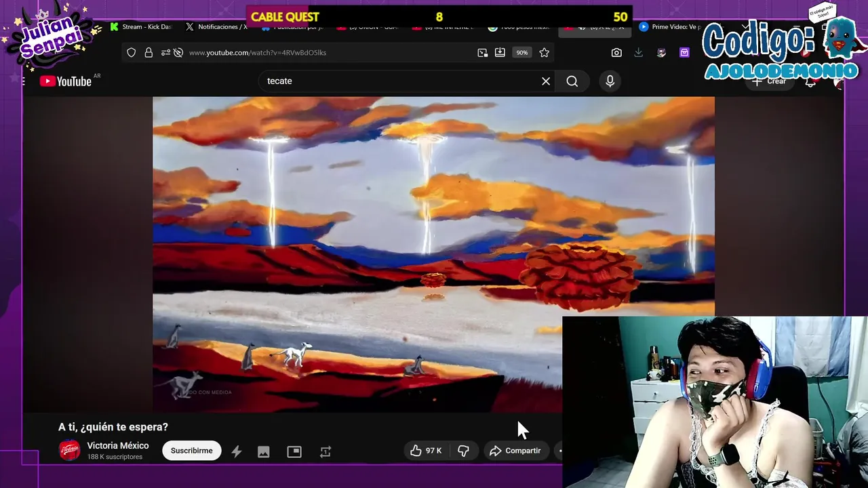868x488 pixels.
Task: Click the blocked autoplay icon in address bar
Action: [x=178, y=52]
